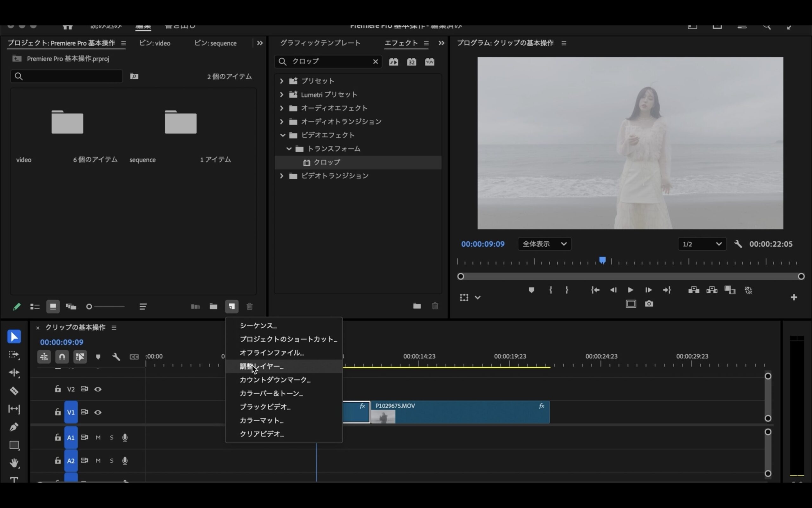Image resolution: width=812 pixels, height=508 pixels.
Task: Go to In point button
Action: click(x=595, y=290)
